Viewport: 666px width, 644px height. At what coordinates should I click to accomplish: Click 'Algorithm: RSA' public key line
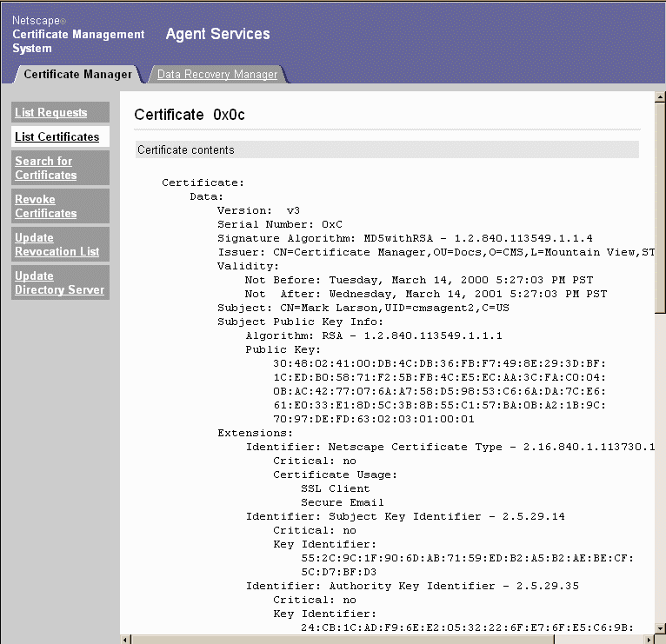pos(374,335)
